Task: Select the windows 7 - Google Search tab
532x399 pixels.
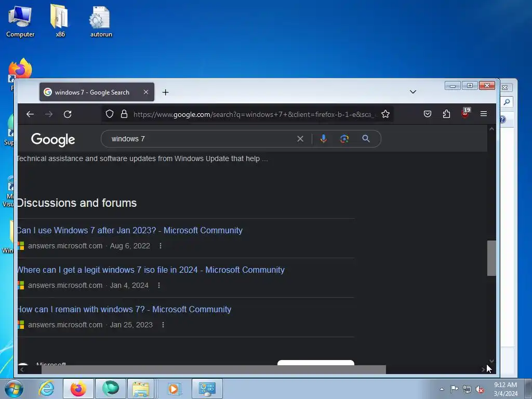Action: coord(97,92)
